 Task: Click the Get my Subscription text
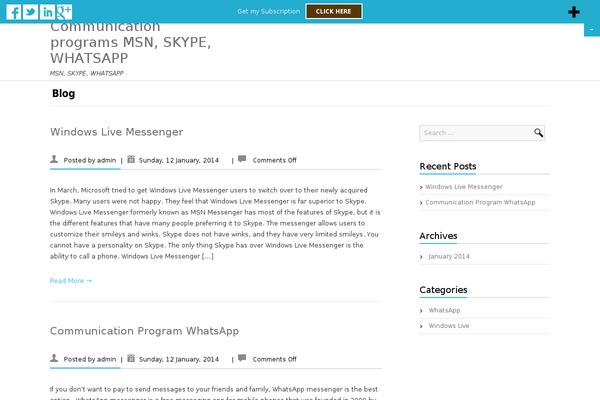[269, 11]
